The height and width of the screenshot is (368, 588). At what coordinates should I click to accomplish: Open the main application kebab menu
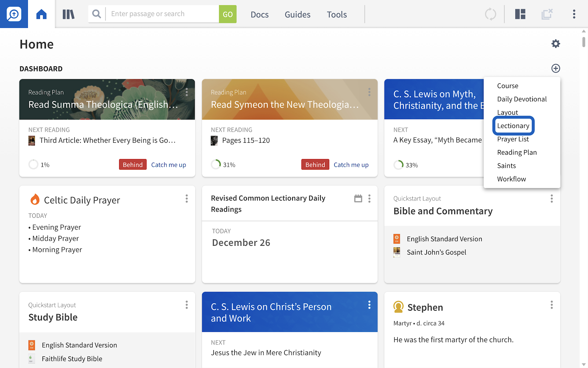click(574, 14)
